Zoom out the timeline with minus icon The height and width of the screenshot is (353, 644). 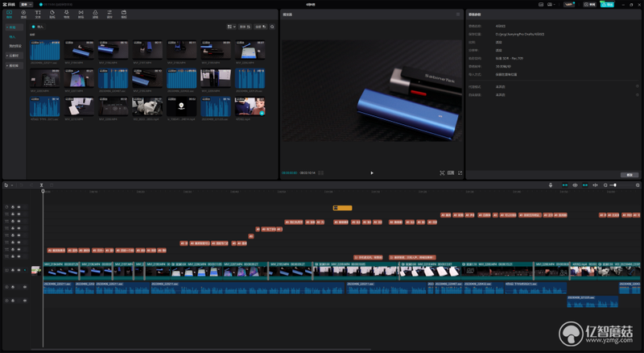click(x=605, y=185)
